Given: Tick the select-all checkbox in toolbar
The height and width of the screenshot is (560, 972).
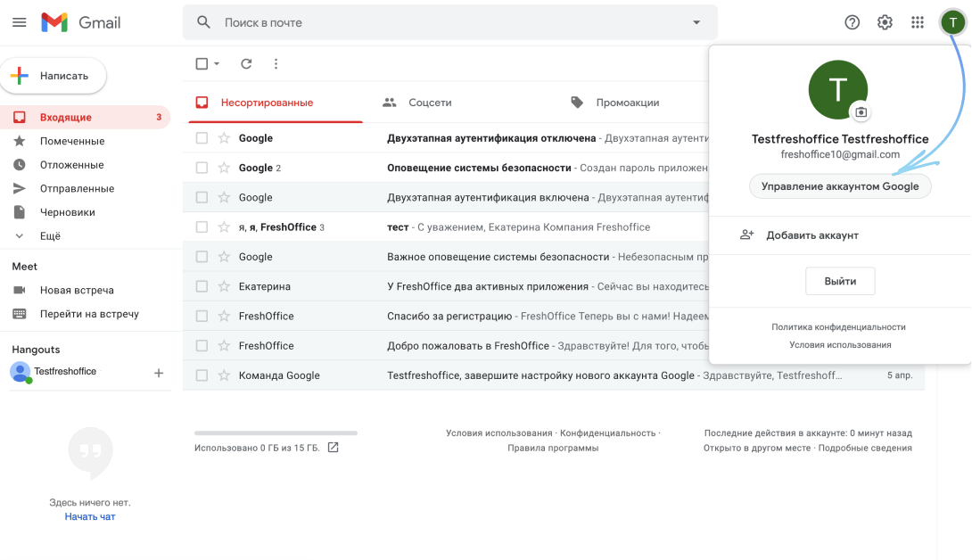Looking at the screenshot, I should 202,63.
